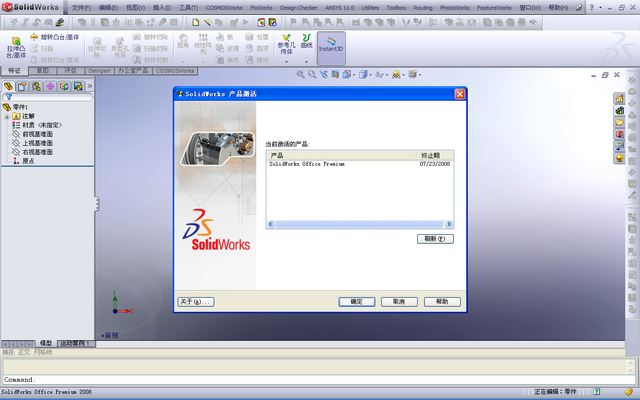Click 确定 in the activation dialog
640x400 pixels.
tap(356, 302)
